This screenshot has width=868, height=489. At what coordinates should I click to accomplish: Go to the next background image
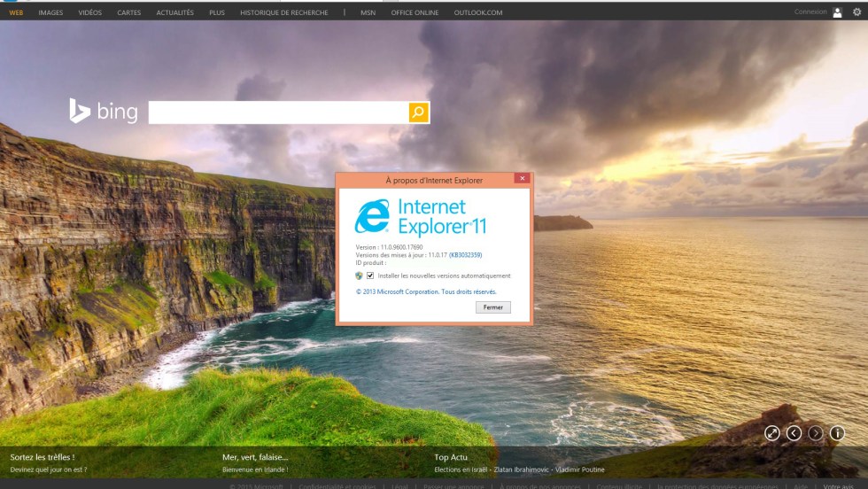[815, 433]
